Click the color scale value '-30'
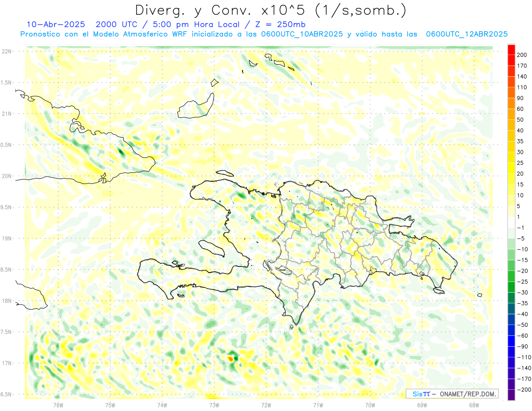Viewport: 532px width, 411px height. [x=523, y=292]
